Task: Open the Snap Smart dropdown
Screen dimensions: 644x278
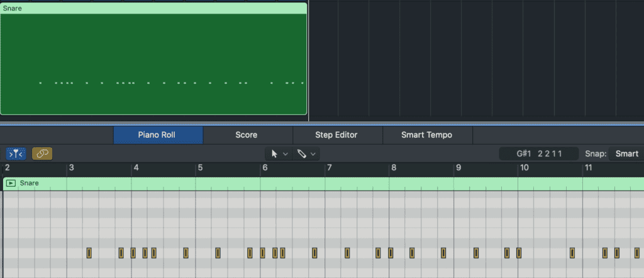Action: (626, 154)
